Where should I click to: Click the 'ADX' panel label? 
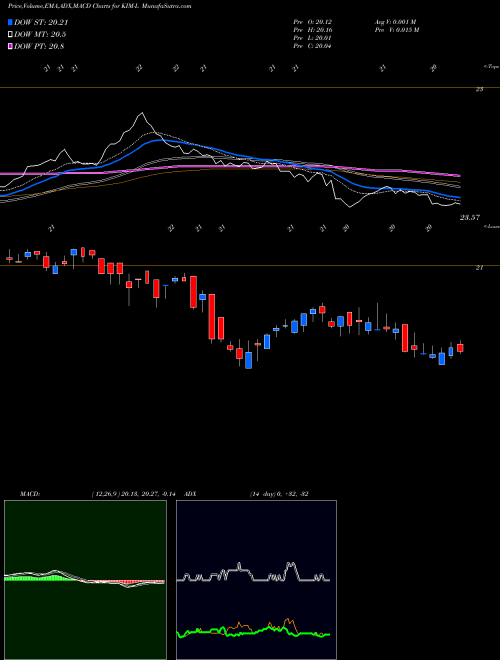point(189,494)
